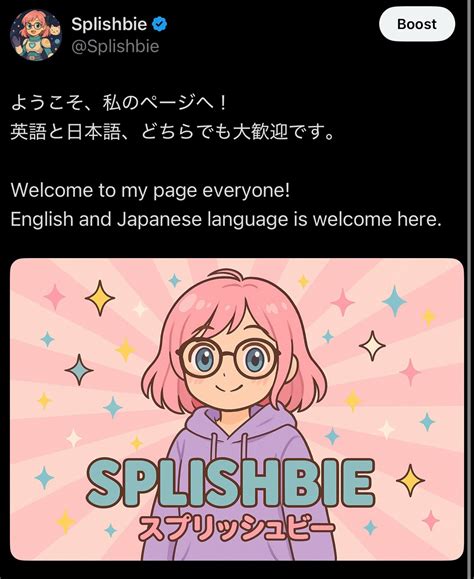
Task: Click "Welcome to my page everyone!" text
Action: click(150, 191)
